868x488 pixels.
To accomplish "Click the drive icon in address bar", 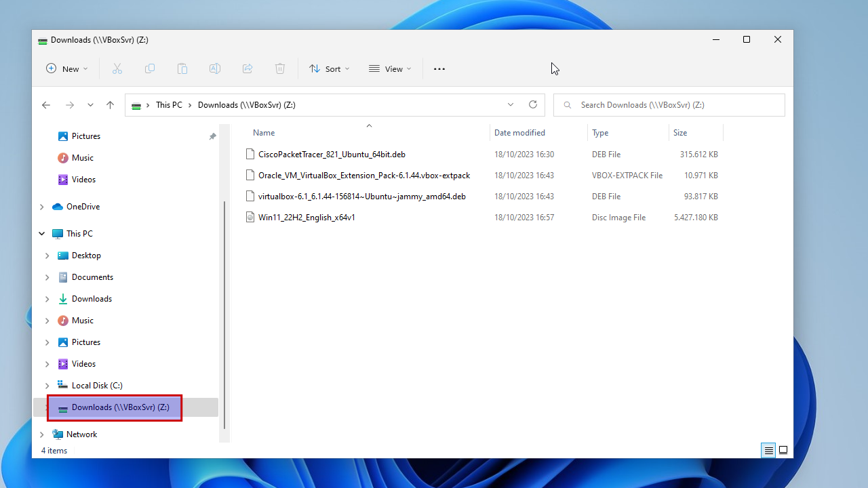I will point(136,105).
